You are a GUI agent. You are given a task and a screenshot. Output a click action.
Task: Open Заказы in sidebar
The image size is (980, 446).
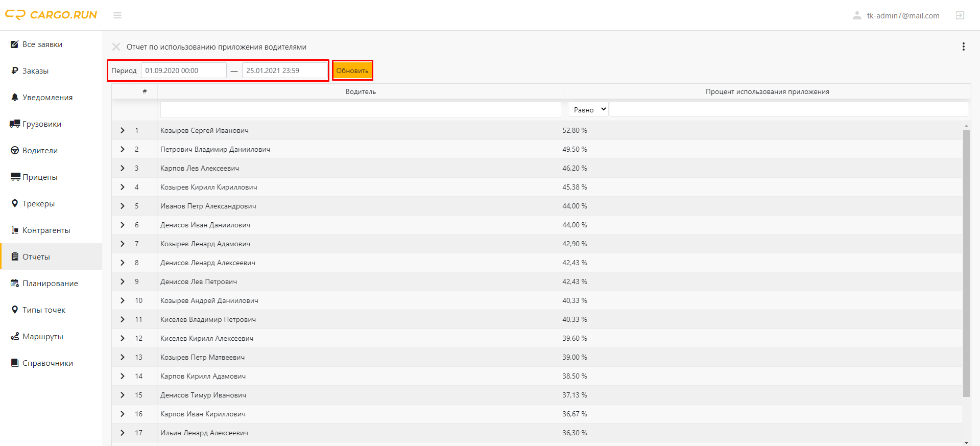[x=51, y=71]
